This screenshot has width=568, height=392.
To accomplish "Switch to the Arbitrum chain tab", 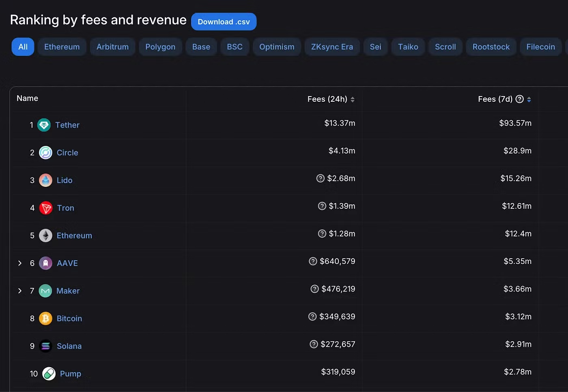I will point(112,47).
